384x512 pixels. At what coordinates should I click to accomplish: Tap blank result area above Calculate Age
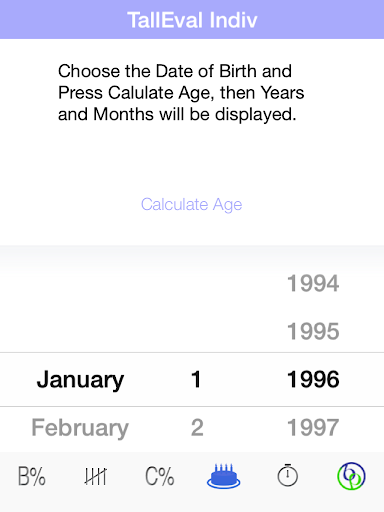pyautogui.click(x=192, y=158)
